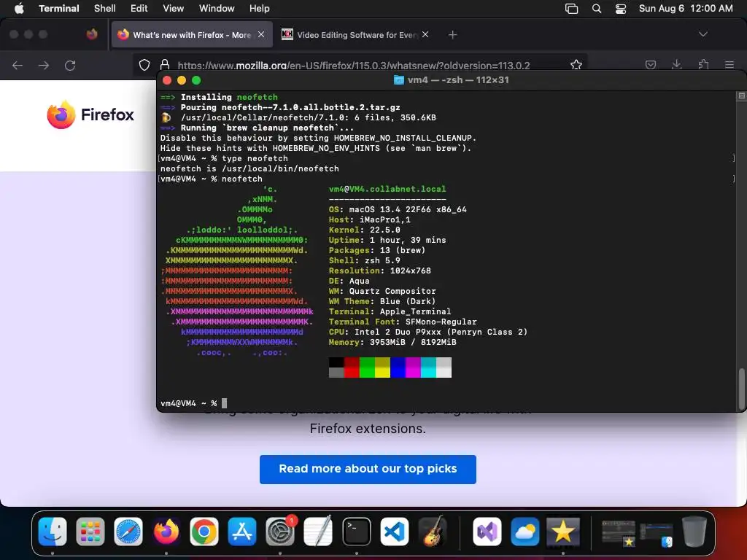747x560 pixels.
Task: Click the 'Uptime: 1 hour, 39 mins' line
Action: pos(387,240)
